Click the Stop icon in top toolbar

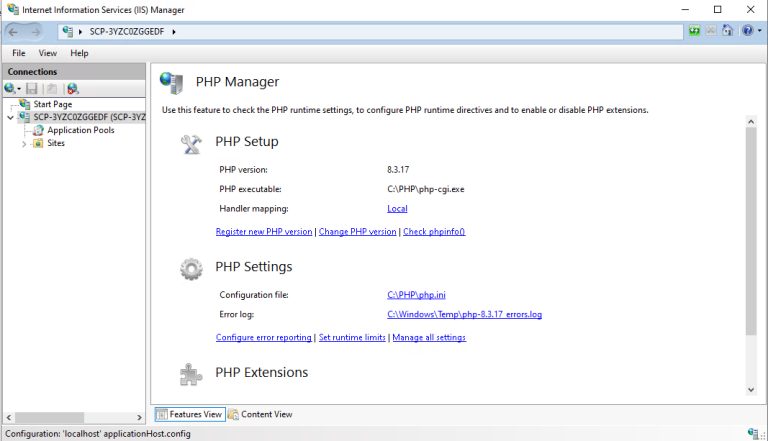(711, 30)
